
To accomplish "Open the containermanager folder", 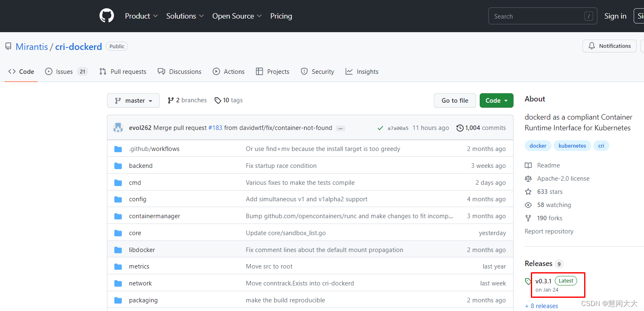I will [x=154, y=216].
